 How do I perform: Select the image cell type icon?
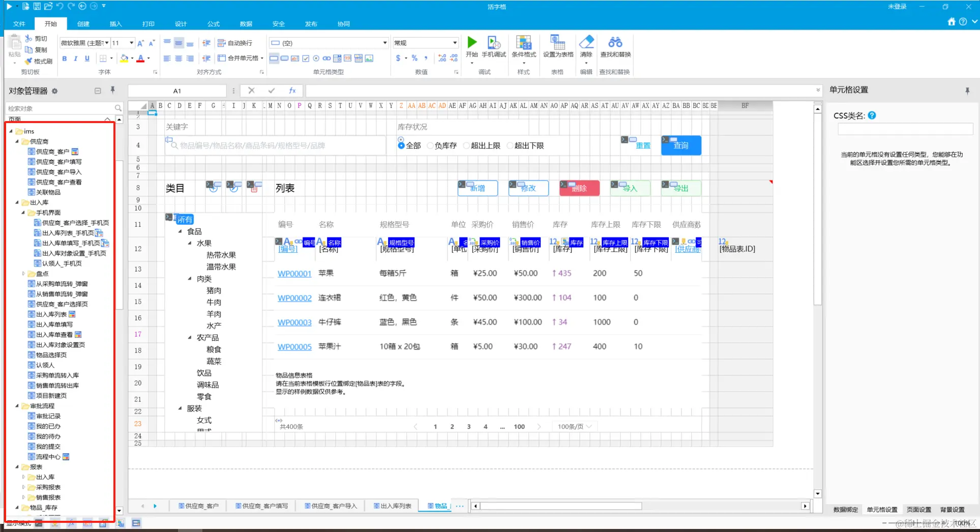369,58
